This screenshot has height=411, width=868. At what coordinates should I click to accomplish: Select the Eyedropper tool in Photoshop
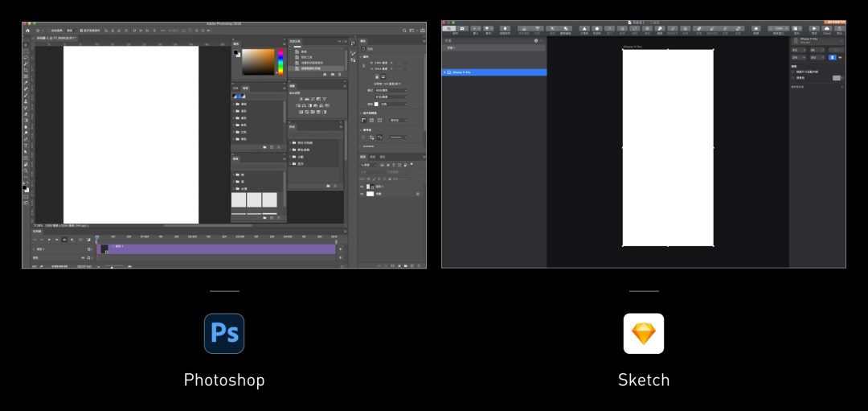click(x=26, y=83)
